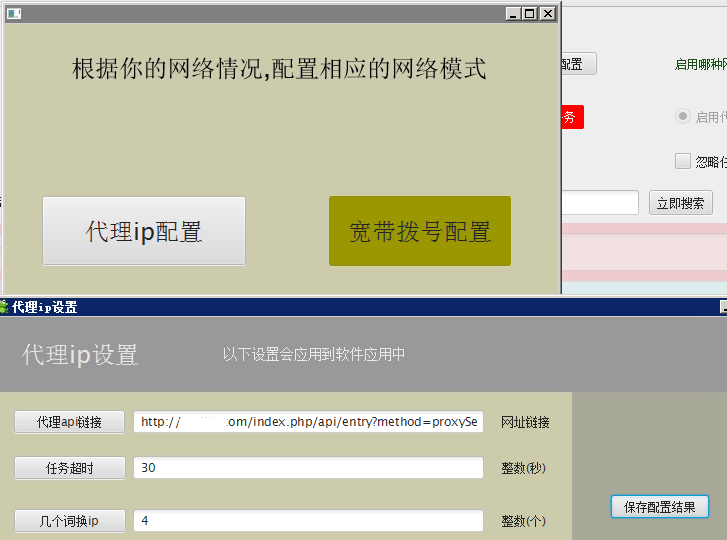This screenshot has height=540, width=727.
Task: Click 立即搜索 button in background window
Action: tap(680, 203)
